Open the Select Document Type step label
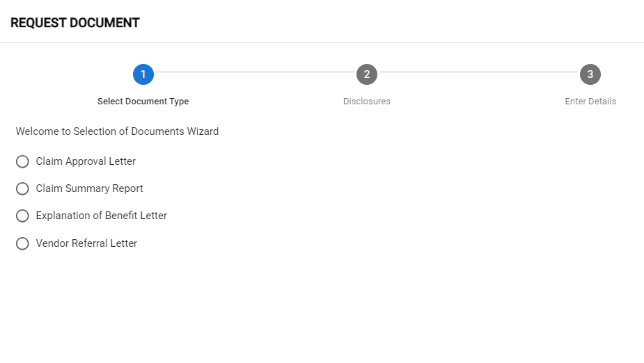The height and width of the screenshot is (363, 644). click(x=143, y=102)
